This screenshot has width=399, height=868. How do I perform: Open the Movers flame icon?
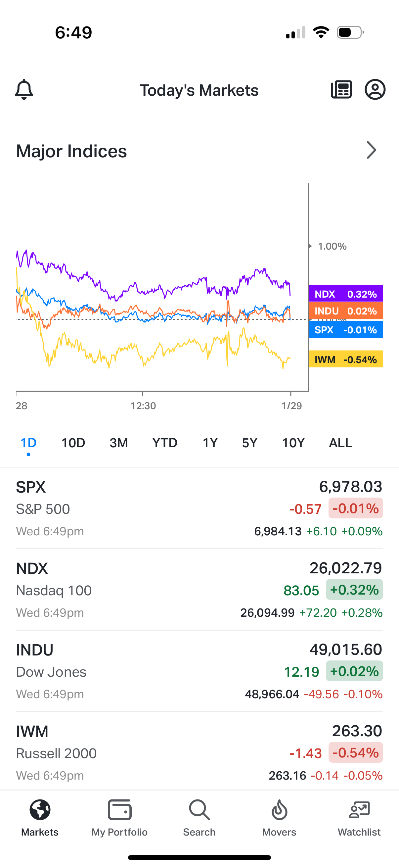coord(279,809)
